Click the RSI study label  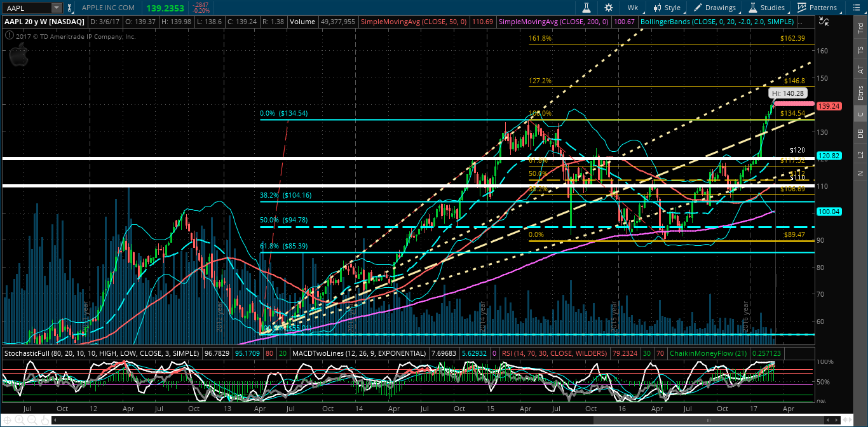(x=555, y=353)
